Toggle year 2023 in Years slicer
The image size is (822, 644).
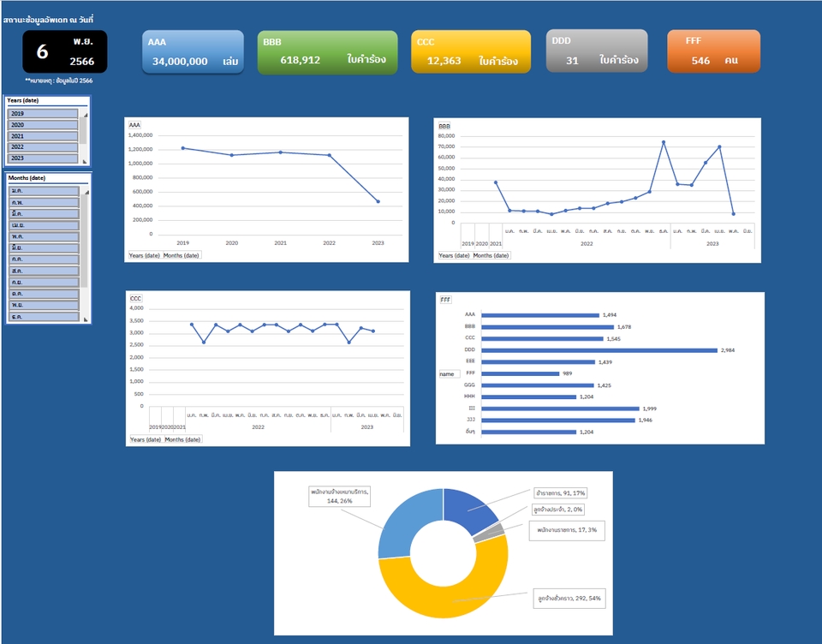(43, 158)
